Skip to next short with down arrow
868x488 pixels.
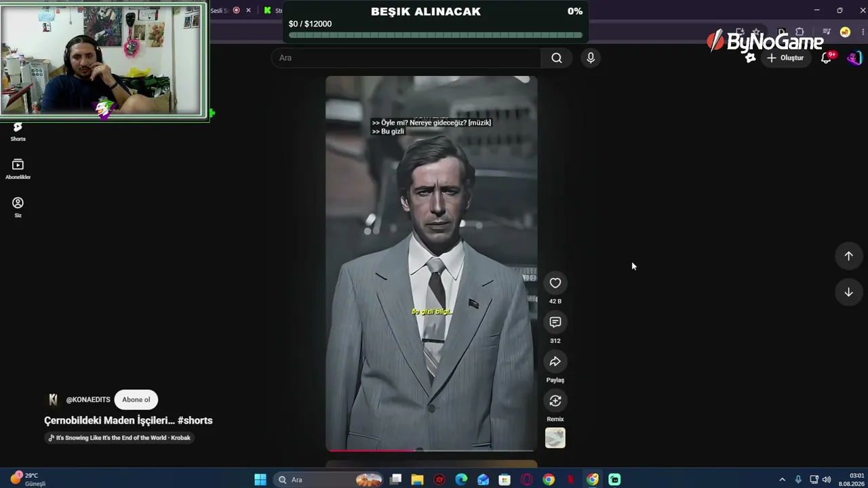[x=848, y=292]
